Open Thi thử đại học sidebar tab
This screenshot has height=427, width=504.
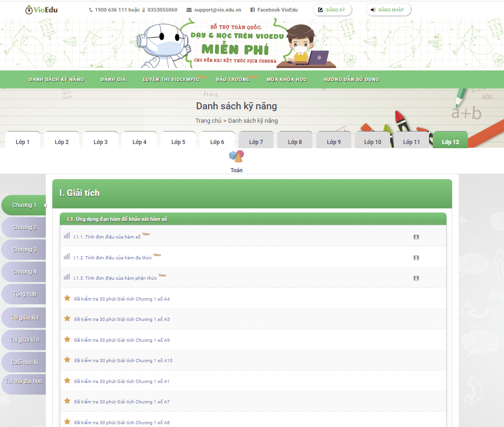point(24,381)
